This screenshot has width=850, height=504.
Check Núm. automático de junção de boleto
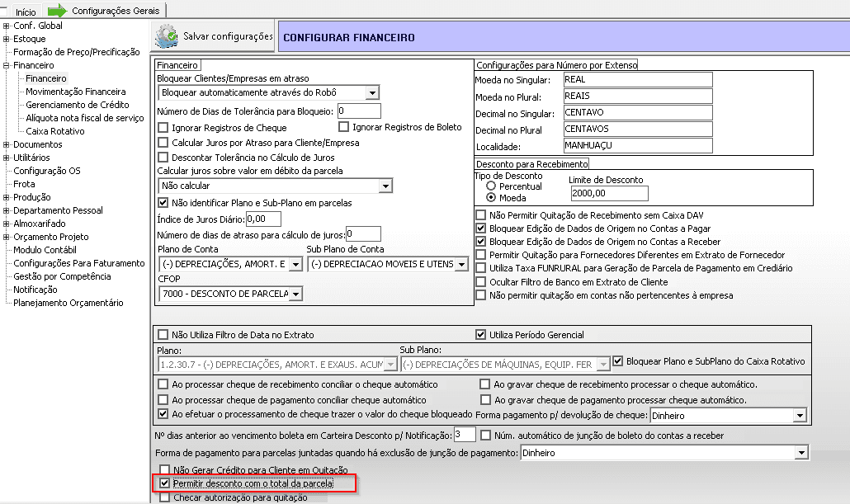[x=486, y=436]
